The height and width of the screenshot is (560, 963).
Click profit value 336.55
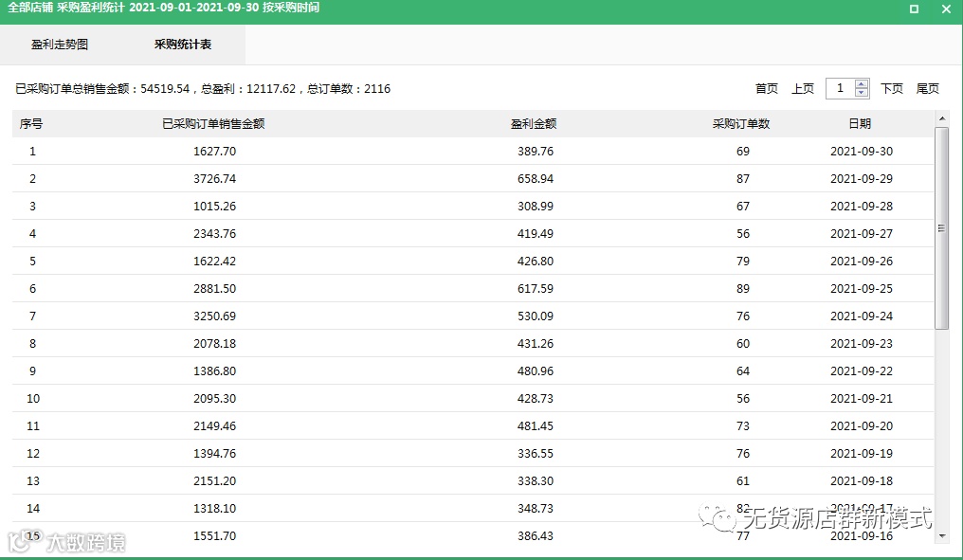click(x=535, y=454)
